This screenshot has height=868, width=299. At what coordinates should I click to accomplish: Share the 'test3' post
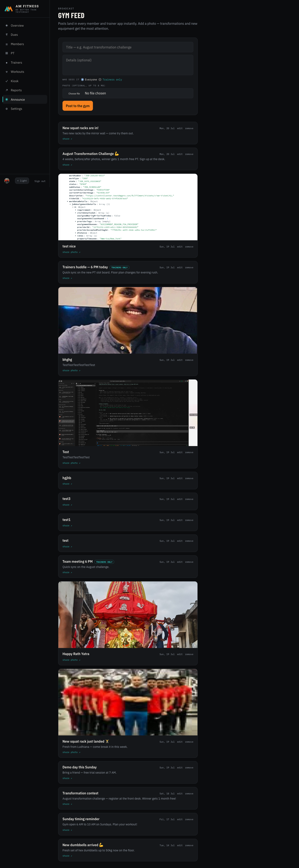pos(67,505)
